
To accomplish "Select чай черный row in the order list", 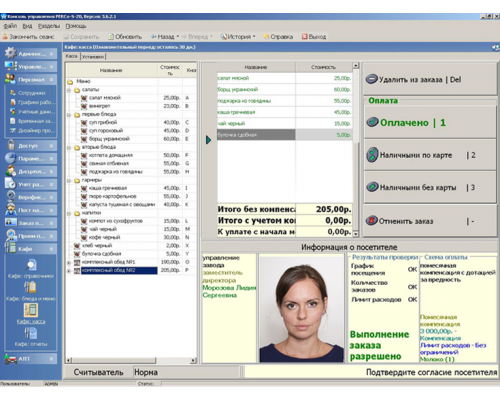I will (x=285, y=123).
